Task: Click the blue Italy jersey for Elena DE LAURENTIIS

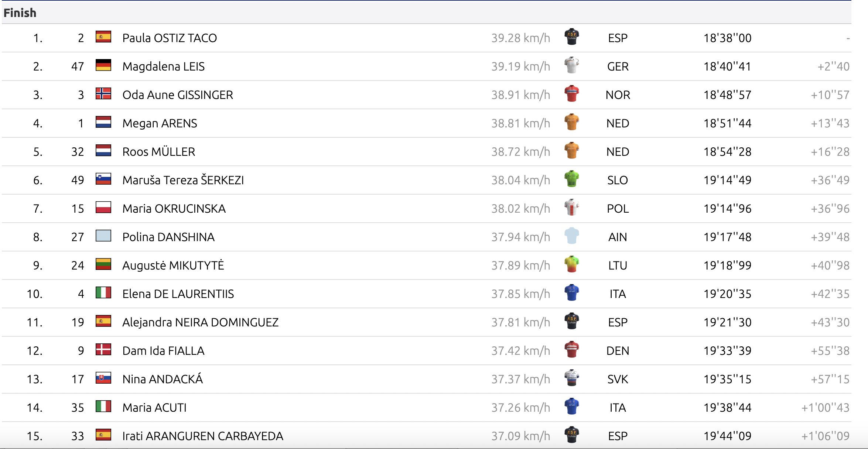Action: pyautogui.click(x=571, y=293)
